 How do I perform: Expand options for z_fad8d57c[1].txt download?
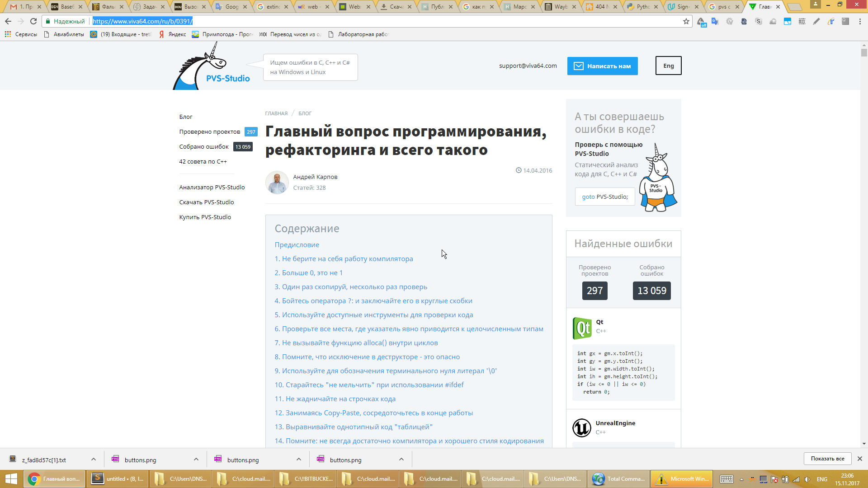(x=94, y=459)
